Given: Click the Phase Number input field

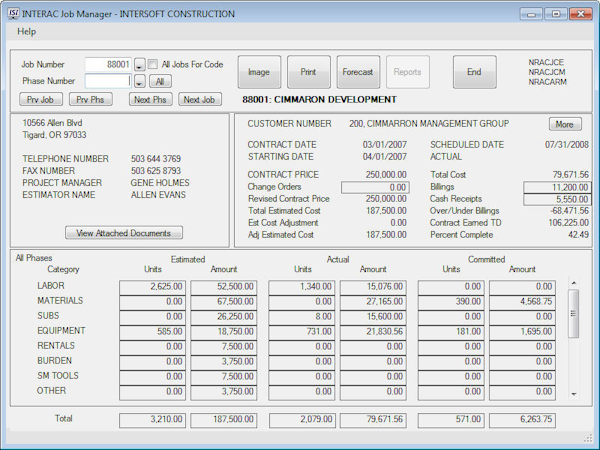Looking at the screenshot, I should tap(108, 81).
